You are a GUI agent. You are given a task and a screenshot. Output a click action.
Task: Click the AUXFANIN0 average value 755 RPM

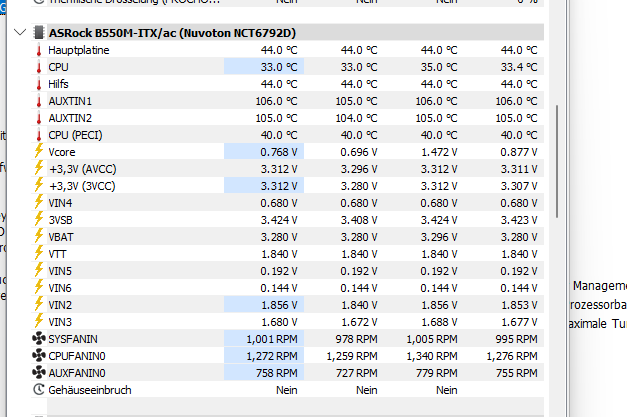click(x=517, y=373)
